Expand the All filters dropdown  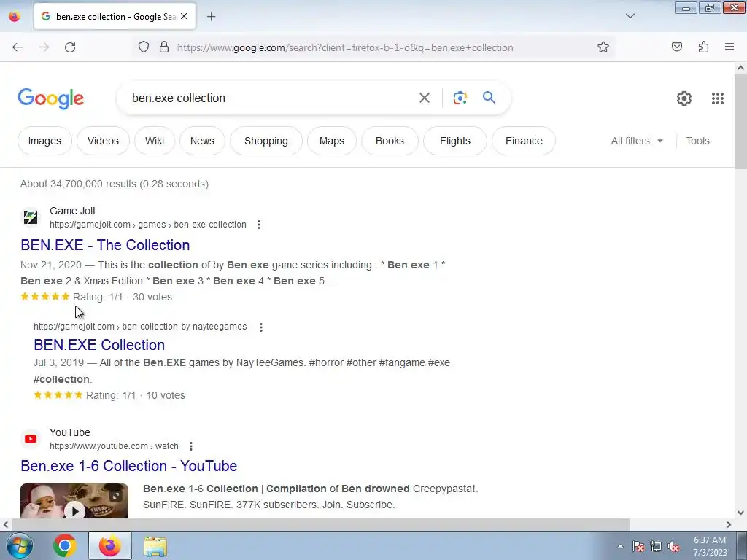(637, 141)
